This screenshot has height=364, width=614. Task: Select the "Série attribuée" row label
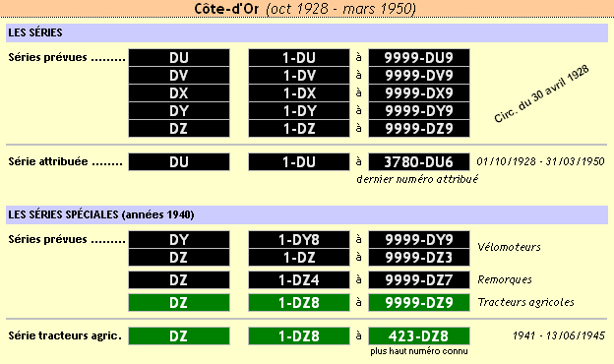click(65, 161)
